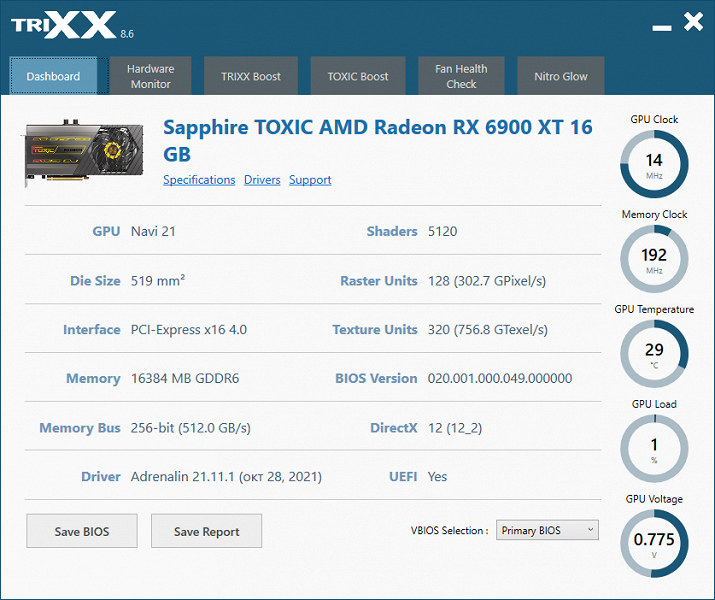Go to the TOXIC Boost tab
Image resolution: width=715 pixels, height=600 pixels.
tap(358, 76)
